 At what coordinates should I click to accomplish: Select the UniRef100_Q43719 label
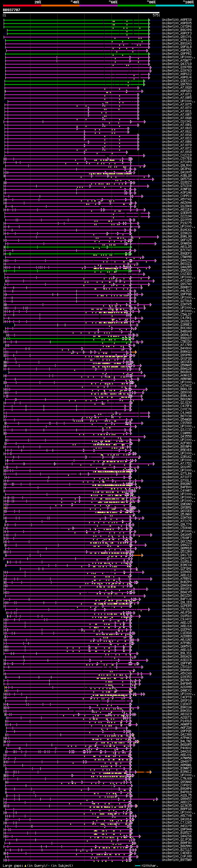[x=177, y=64]
